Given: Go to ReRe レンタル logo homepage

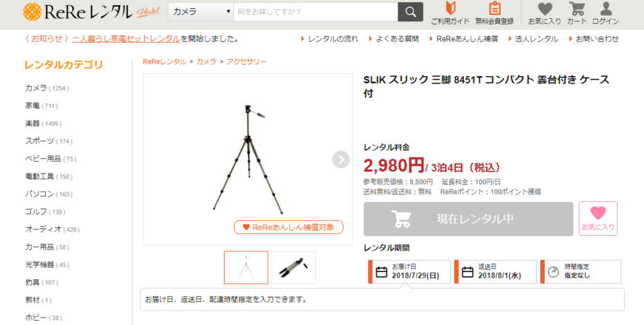Looking at the screenshot, I should click(x=91, y=12).
